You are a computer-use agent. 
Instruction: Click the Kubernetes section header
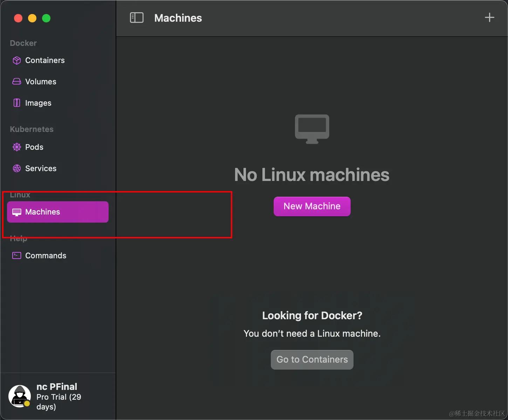tap(32, 129)
